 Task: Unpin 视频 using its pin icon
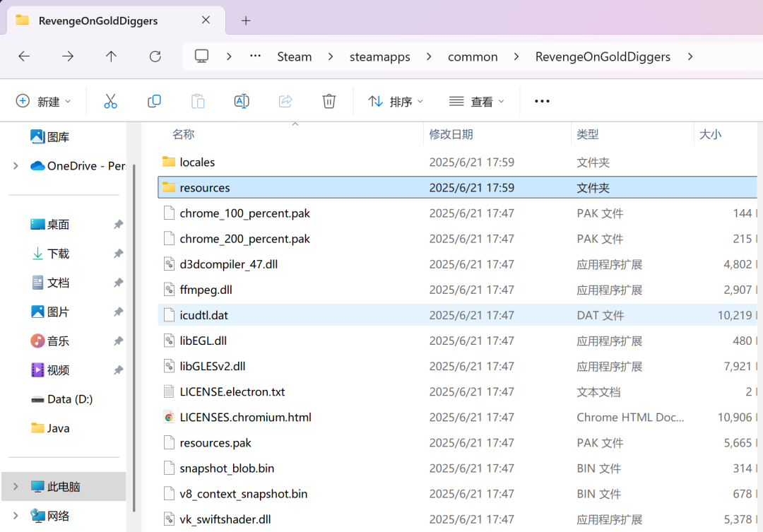pos(118,370)
